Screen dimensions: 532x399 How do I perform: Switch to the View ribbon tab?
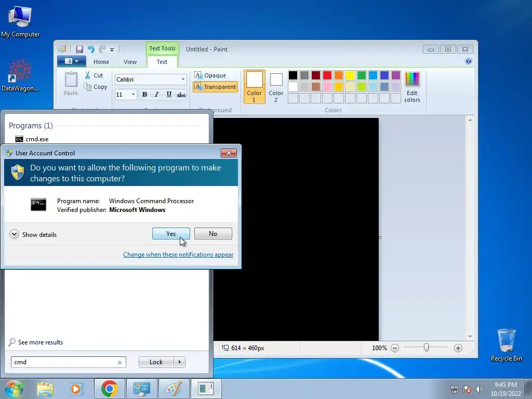130,62
